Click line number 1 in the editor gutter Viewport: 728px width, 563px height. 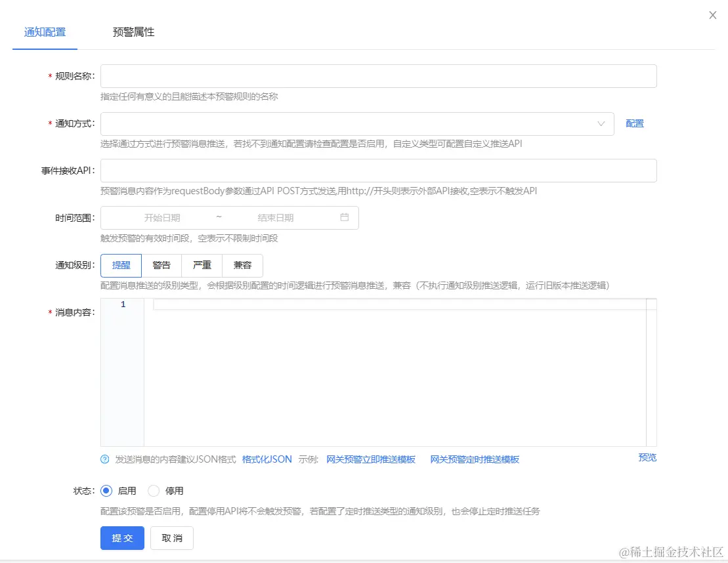[123, 304]
